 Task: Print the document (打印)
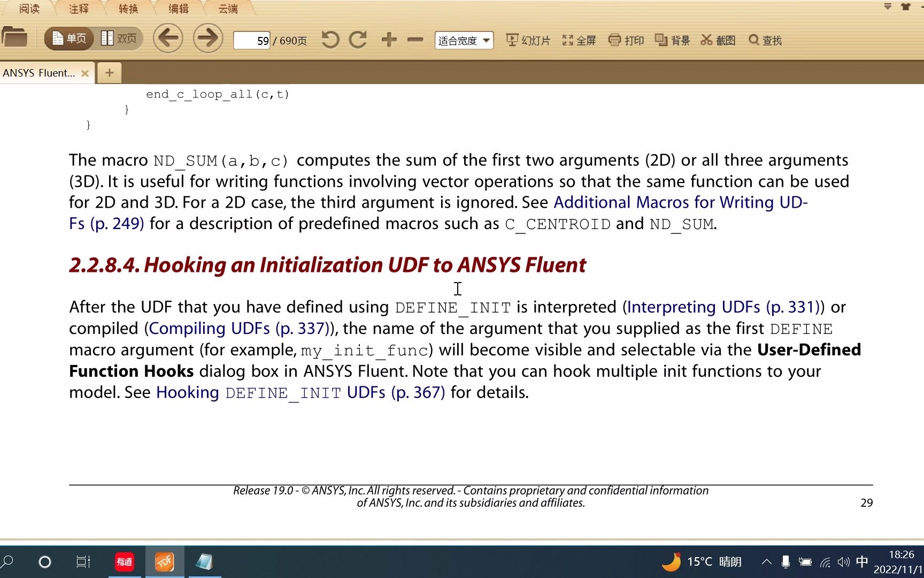(626, 40)
